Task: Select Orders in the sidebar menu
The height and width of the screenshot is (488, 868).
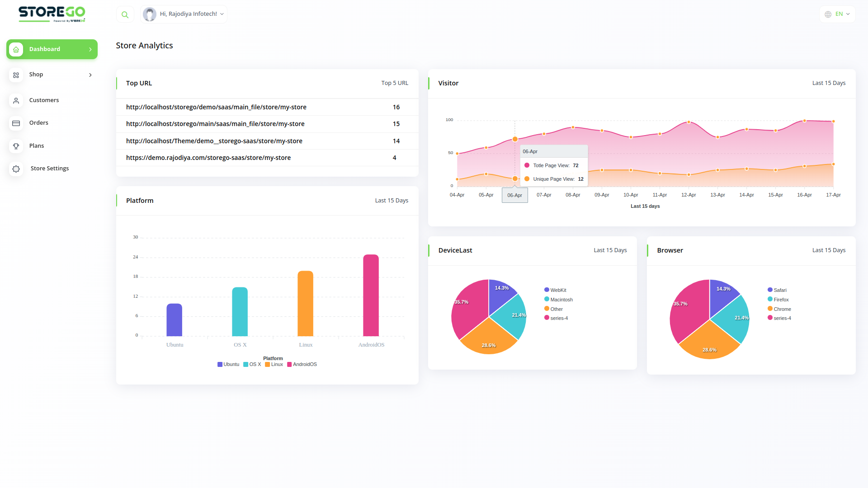Action: point(39,123)
